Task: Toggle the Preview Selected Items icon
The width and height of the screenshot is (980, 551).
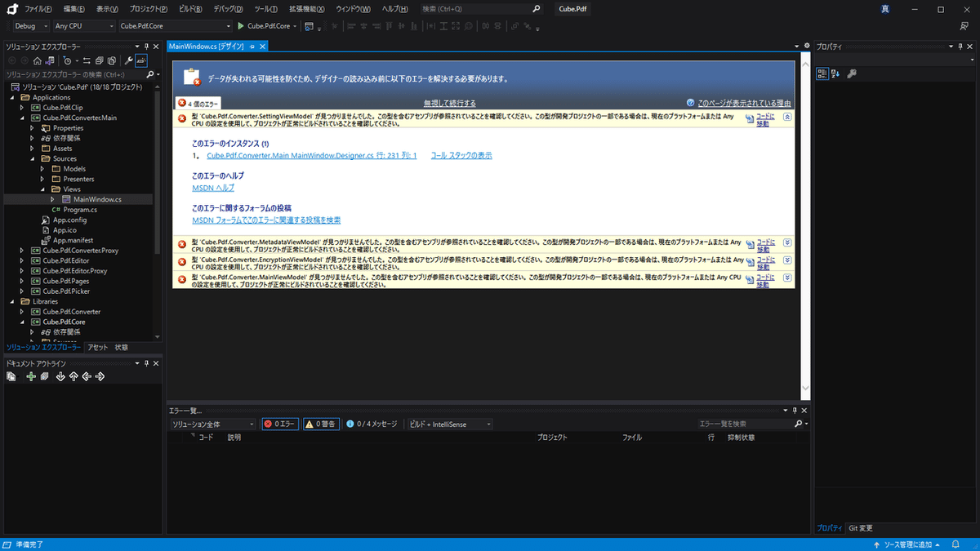Action: click(141, 60)
